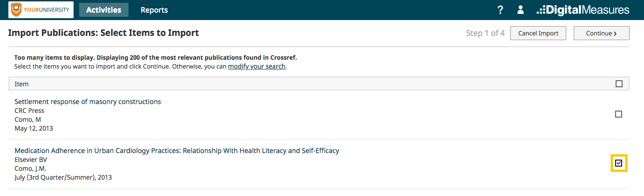The image size is (644, 196).
Task: Click the CRC Press publisher text
Action: [29, 111]
